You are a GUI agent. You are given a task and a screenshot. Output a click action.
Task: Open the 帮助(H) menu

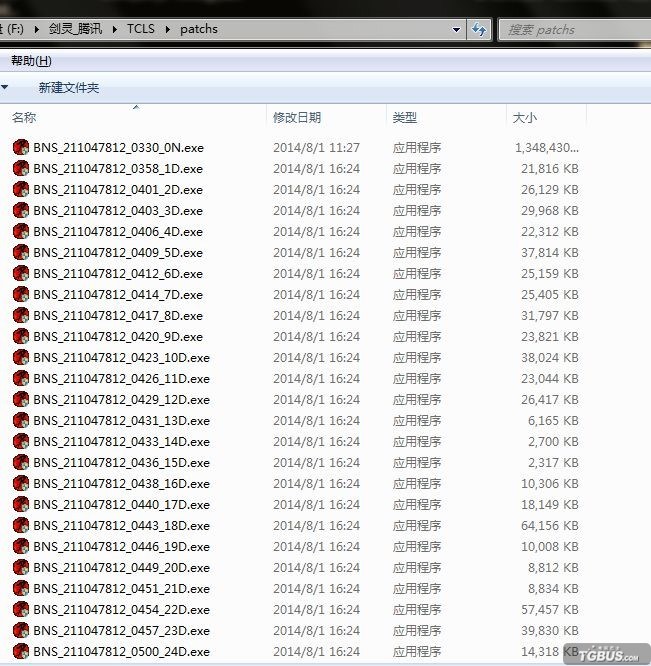31,61
